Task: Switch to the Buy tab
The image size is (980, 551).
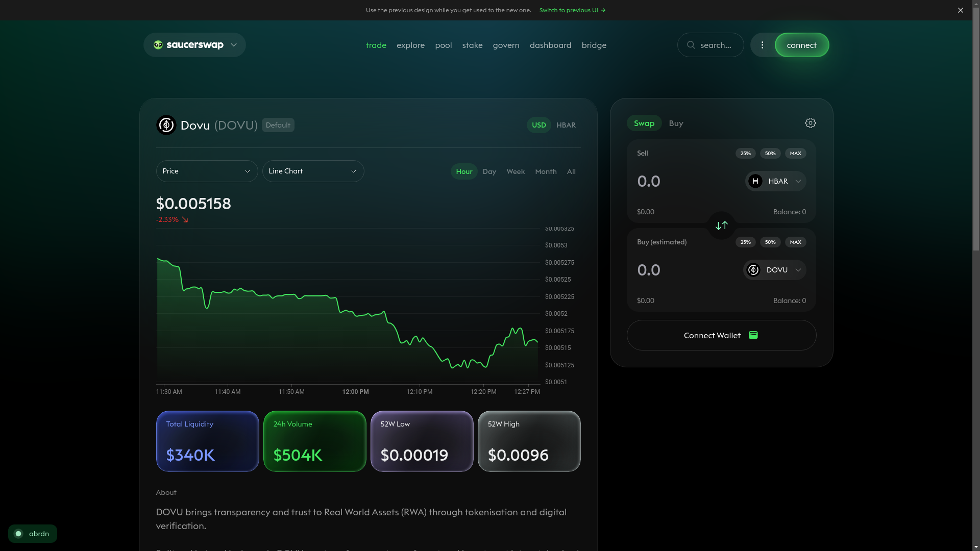Action: click(676, 123)
